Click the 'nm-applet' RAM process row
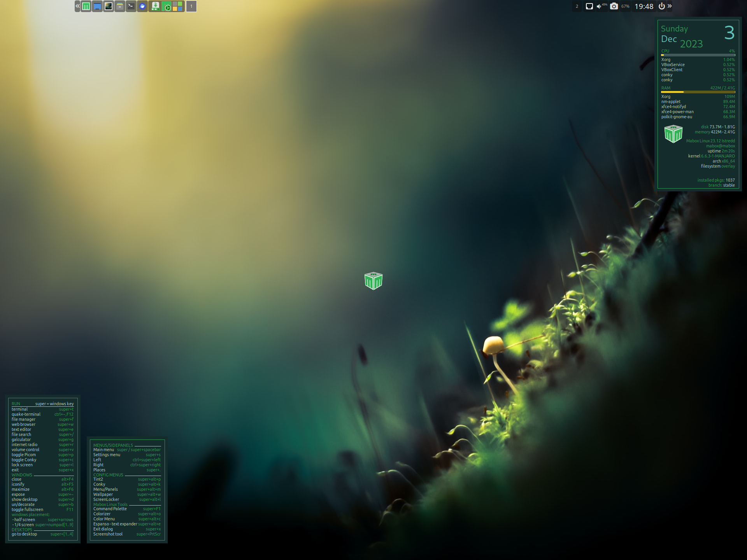Viewport: 747px width, 560px height. 698,101
